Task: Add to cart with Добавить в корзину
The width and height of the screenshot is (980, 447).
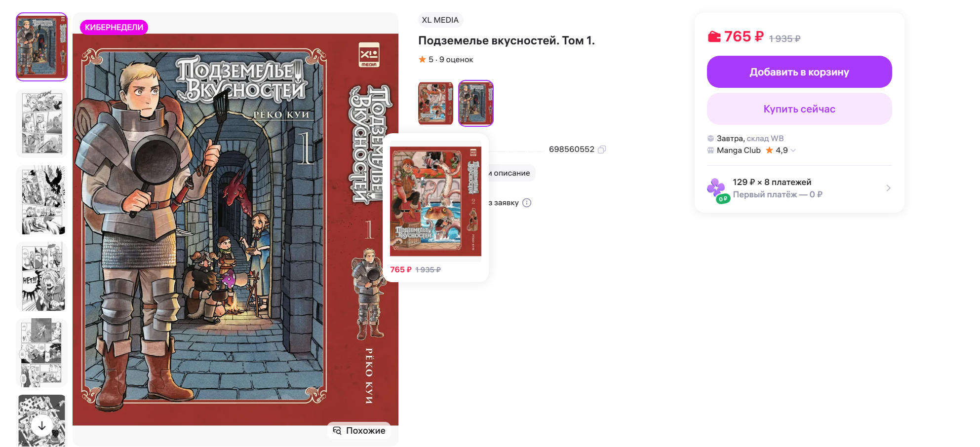Action: [799, 72]
